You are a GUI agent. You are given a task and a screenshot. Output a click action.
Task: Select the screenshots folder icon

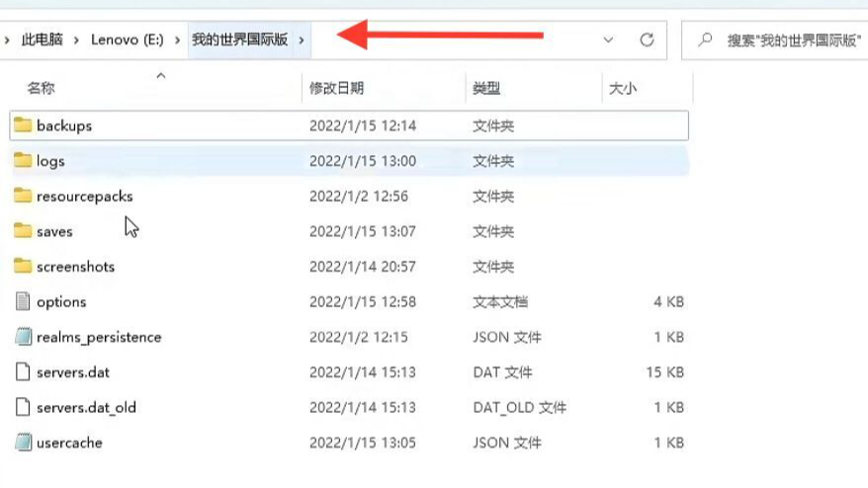point(23,266)
